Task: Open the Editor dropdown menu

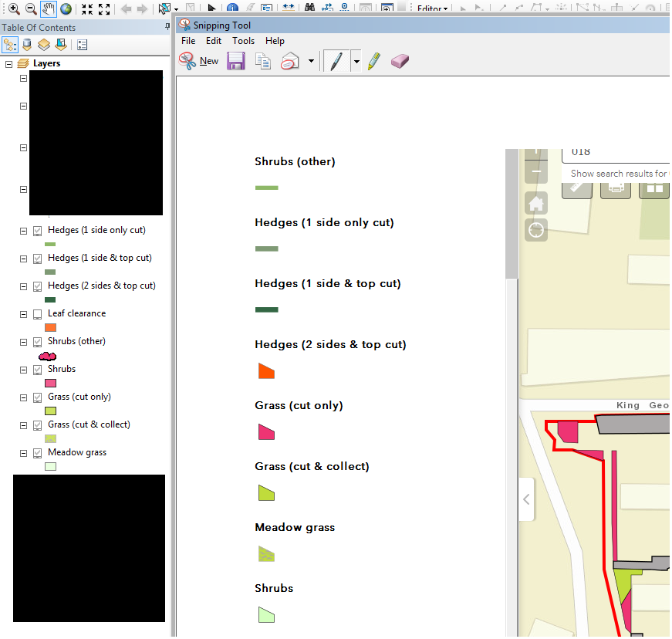Action: pyautogui.click(x=432, y=8)
